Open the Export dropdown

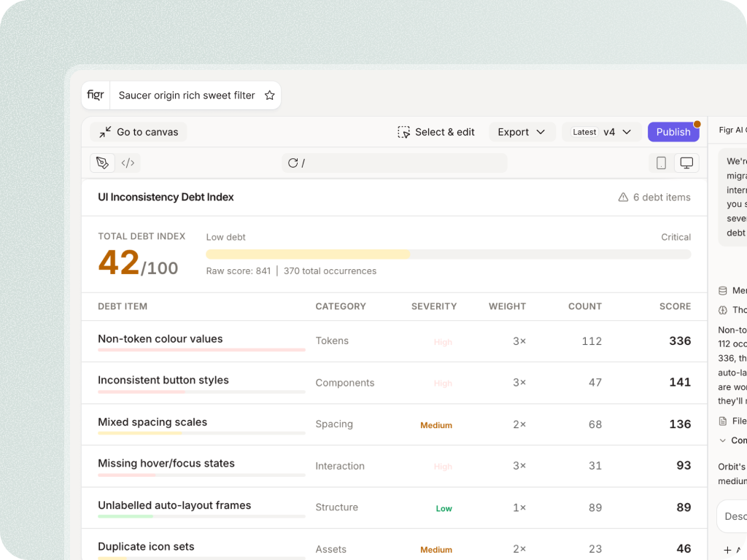pyautogui.click(x=522, y=132)
